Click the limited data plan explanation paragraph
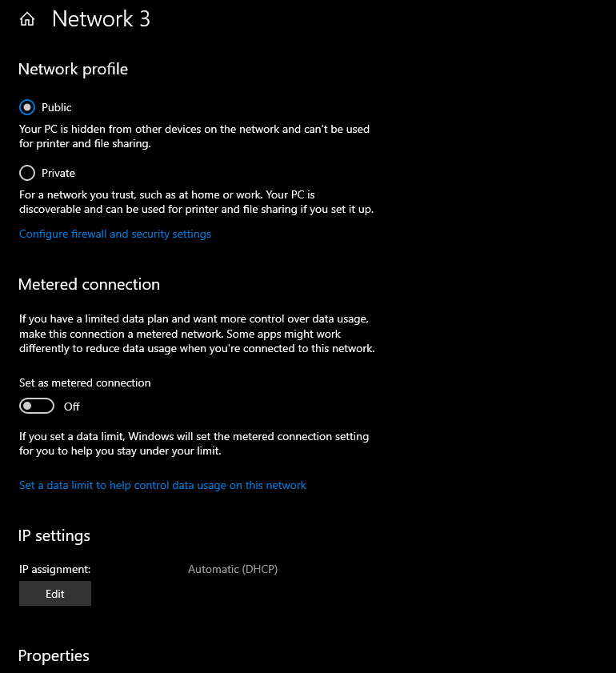The image size is (616, 673). [197, 334]
